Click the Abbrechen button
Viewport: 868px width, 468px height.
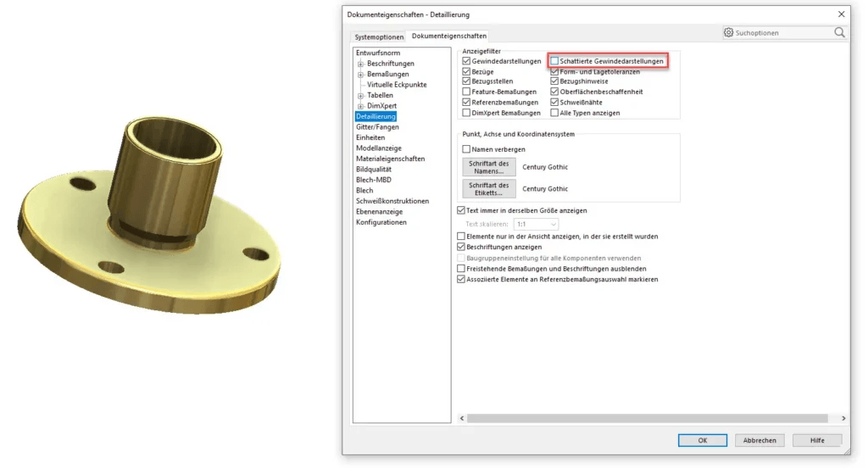click(759, 440)
